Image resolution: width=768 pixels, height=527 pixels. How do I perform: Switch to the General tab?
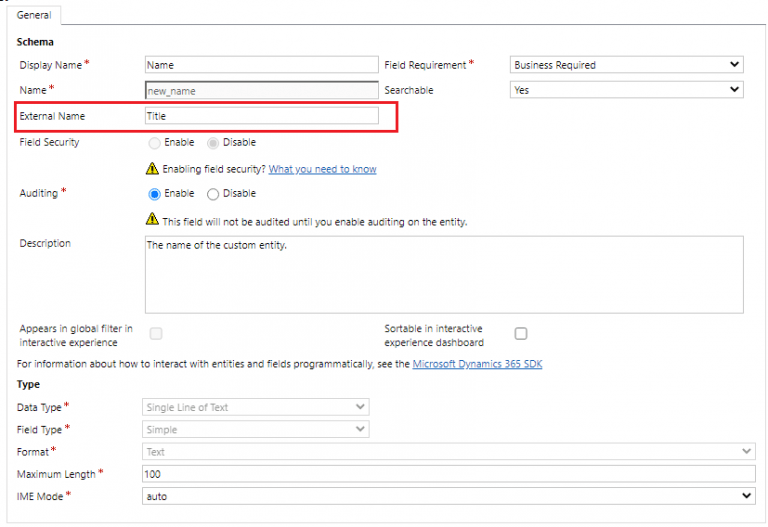coord(33,15)
